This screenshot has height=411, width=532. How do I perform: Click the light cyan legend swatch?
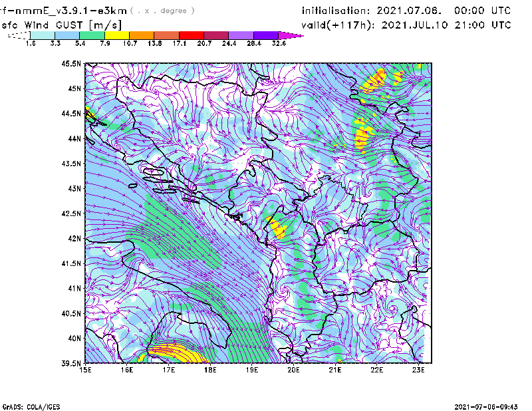click(43, 35)
